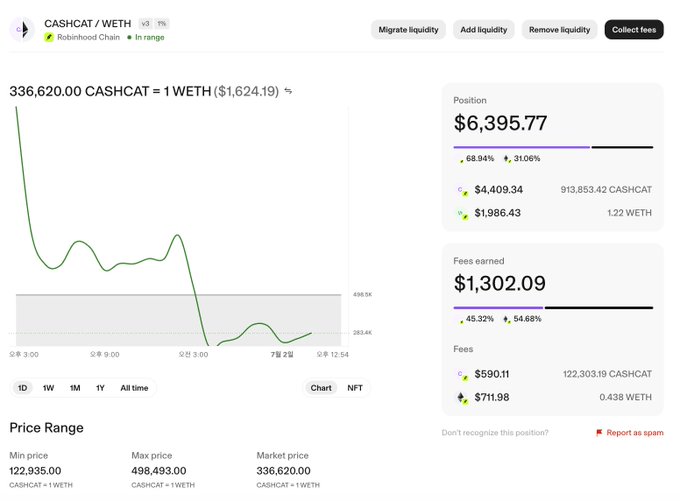680x501 pixels.
Task: Click the position allocation progress bar
Action: click(553, 147)
